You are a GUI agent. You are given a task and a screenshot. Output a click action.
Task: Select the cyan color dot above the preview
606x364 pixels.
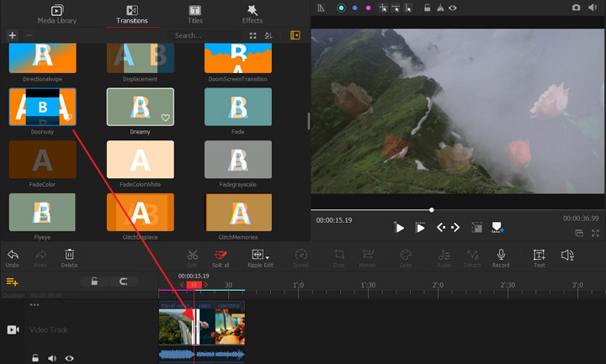[341, 8]
